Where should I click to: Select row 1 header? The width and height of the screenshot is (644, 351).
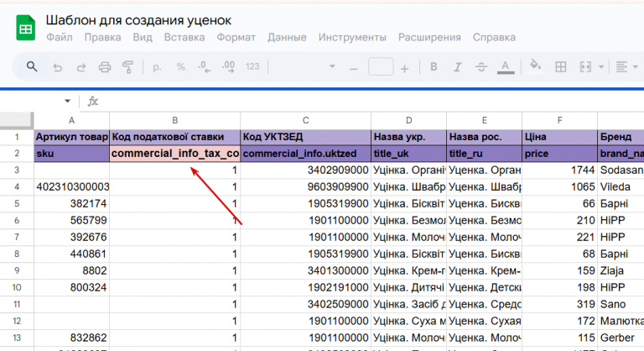point(17,137)
